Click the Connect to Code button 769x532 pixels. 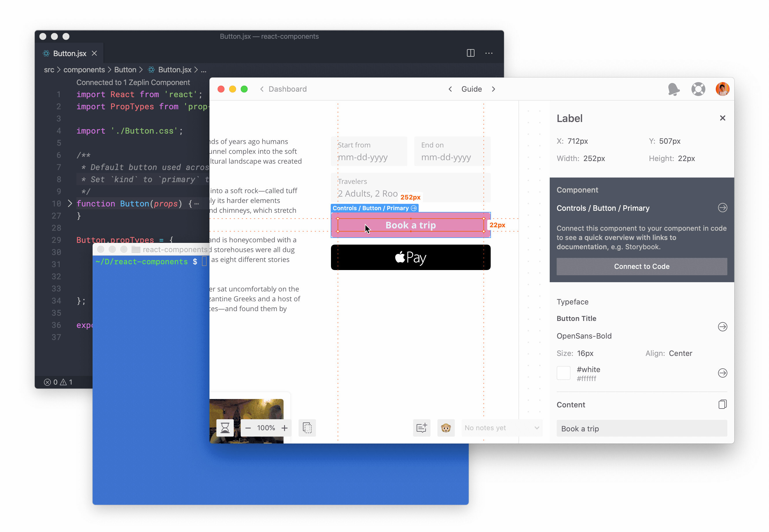tap(642, 266)
